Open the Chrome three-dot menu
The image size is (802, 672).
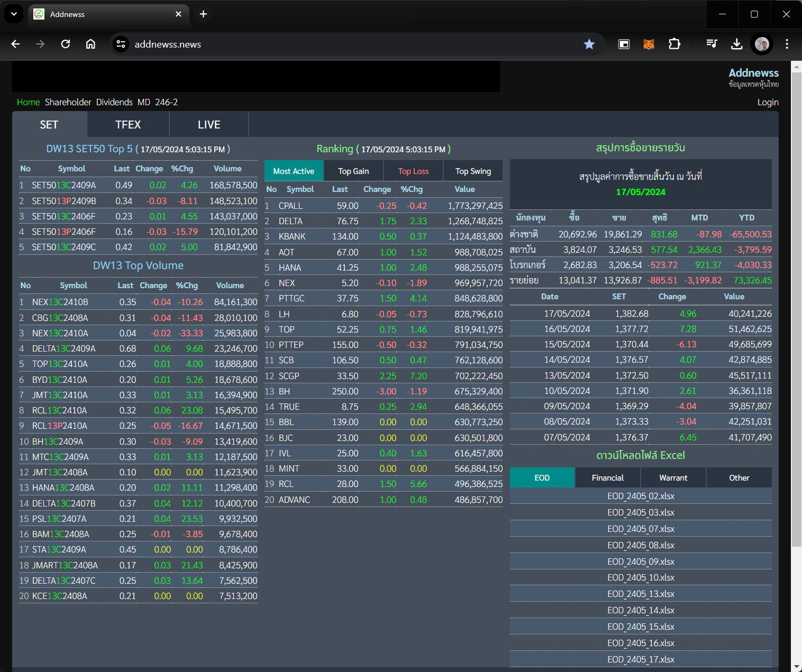(787, 44)
